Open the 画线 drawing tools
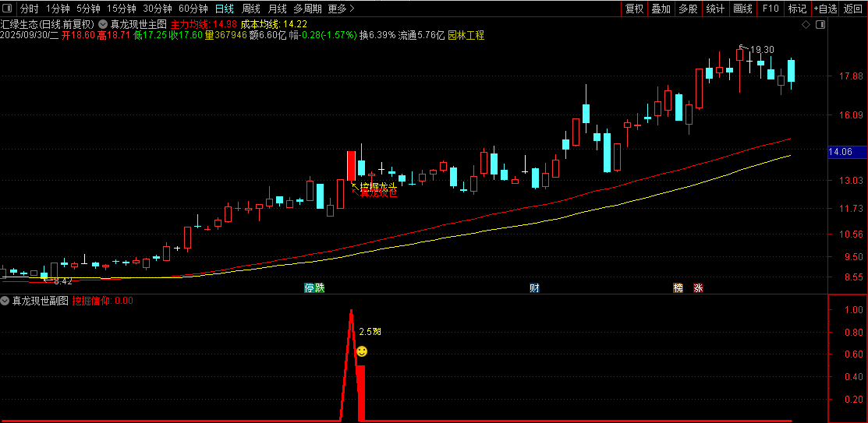868x423 pixels. click(x=742, y=9)
